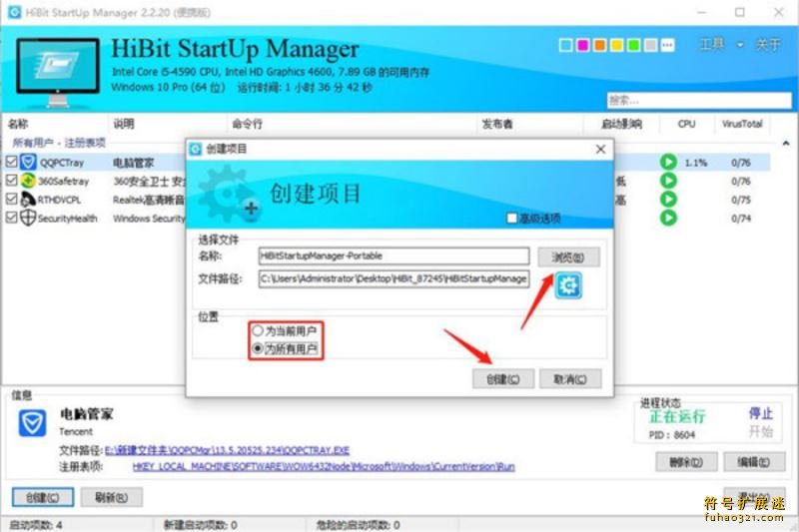Click the 电脑管家 icon in info panel
This screenshot has width=799, height=532.
[32, 423]
